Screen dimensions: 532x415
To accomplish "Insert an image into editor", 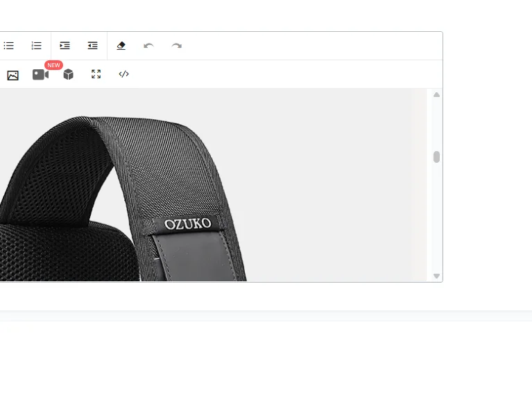I will [x=13, y=75].
